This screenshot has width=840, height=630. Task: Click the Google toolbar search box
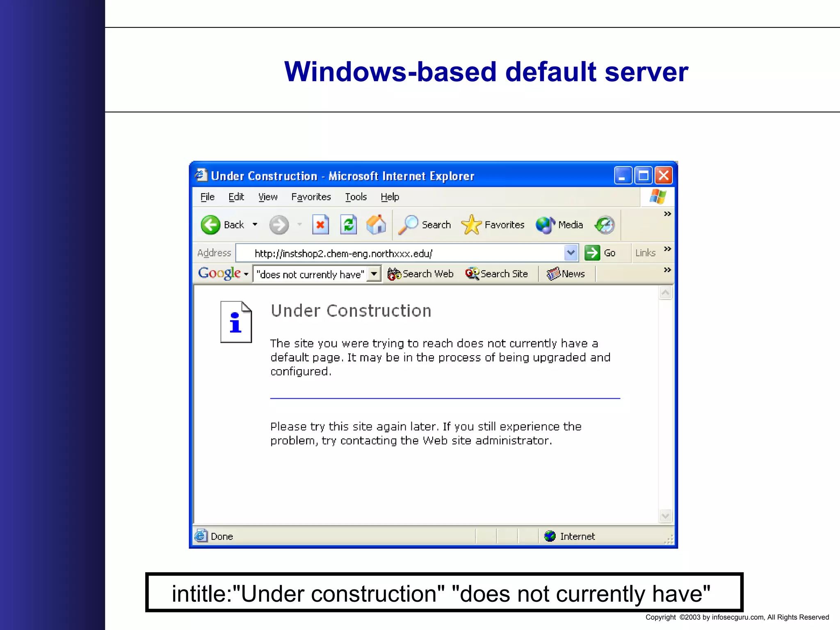tap(310, 274)
